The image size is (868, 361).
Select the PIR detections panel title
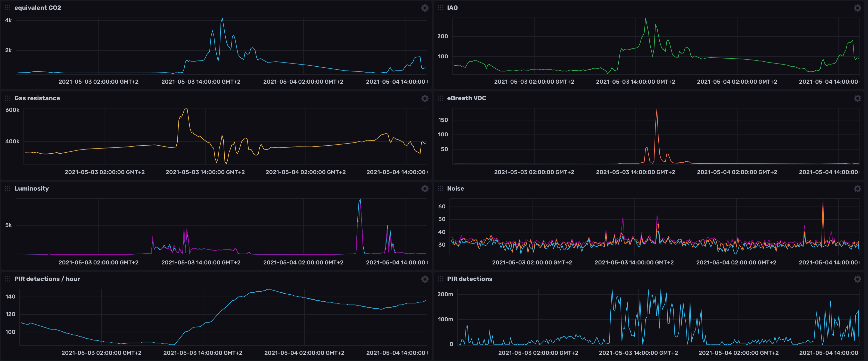click(469, 279)
